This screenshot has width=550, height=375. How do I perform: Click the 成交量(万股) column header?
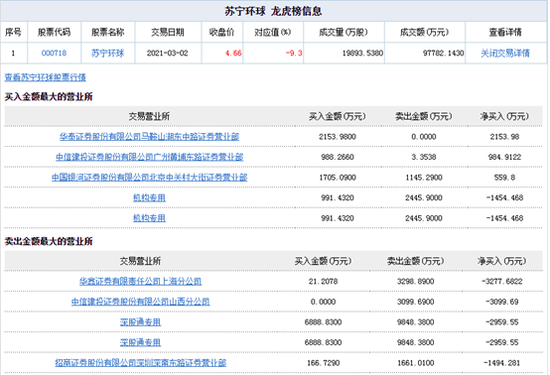[x=343, y=32]
